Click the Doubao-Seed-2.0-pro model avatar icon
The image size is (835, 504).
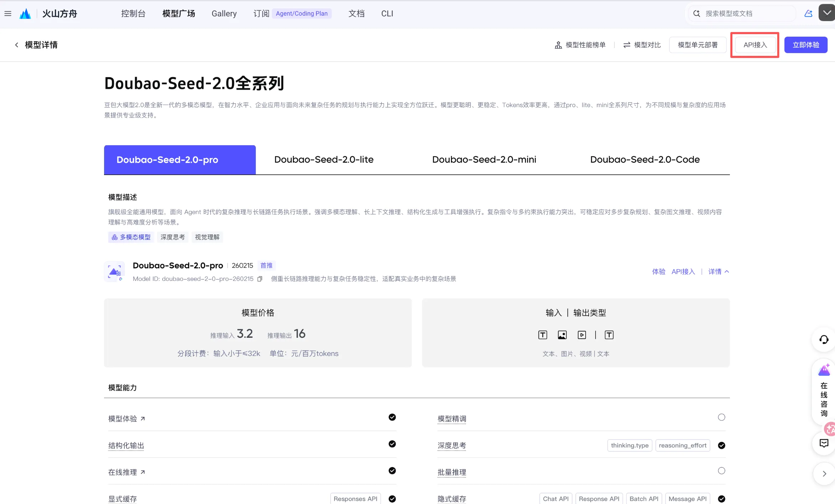(115, 272)
